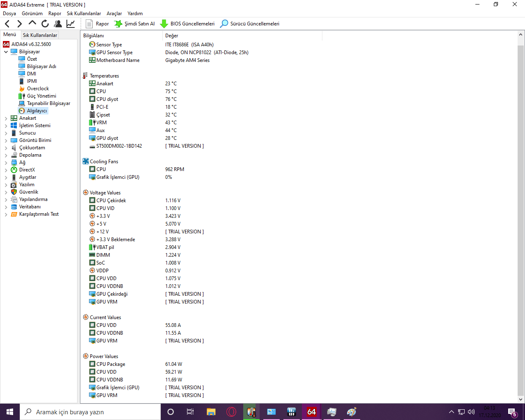Image resolution: width=525 pixels, height=420 pixels.
Task: Expand the Depolama tree node
Action: [6, 155]
